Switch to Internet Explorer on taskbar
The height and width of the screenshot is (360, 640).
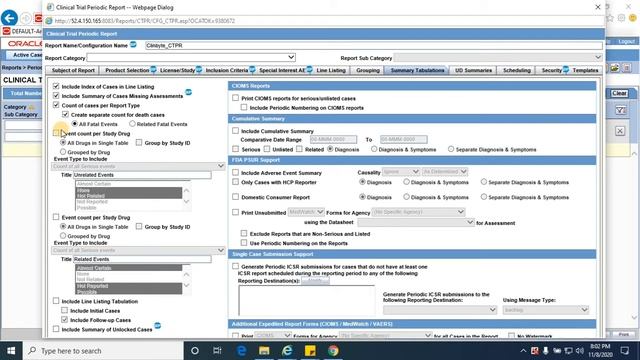pyautogui.click(x=287, y=351)
